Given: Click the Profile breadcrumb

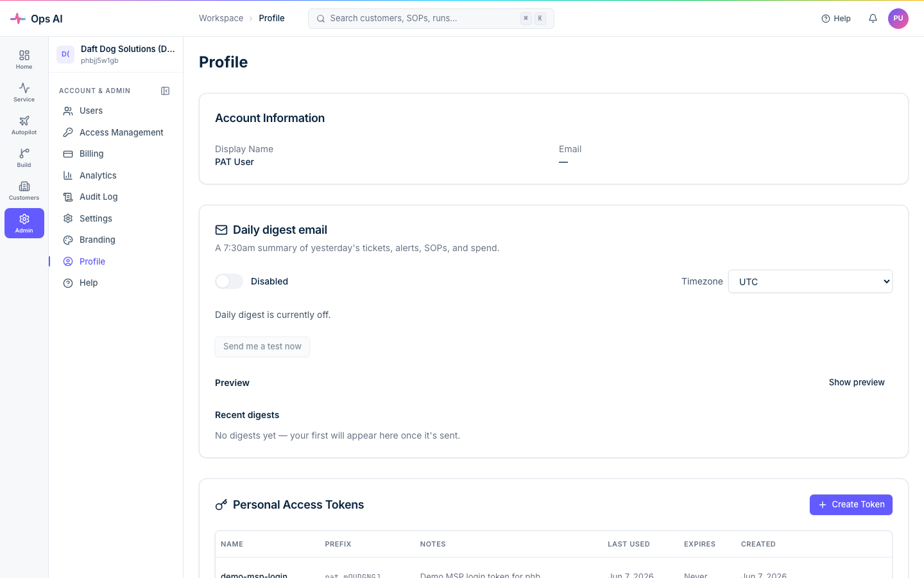Looking at the screenshot, I should 271,18.
